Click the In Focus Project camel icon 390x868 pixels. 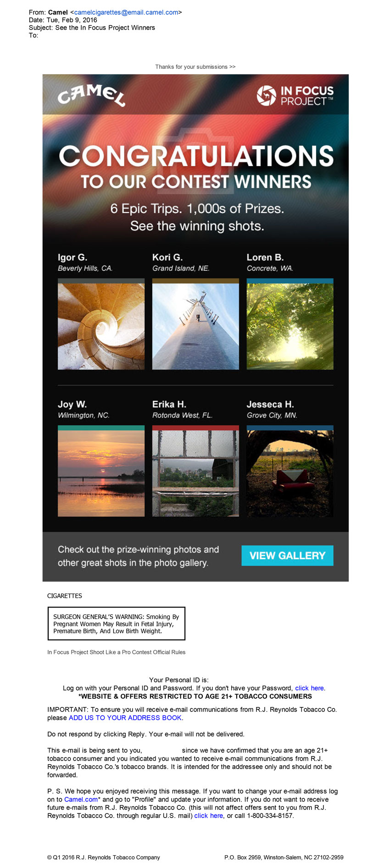click(267, 95)
